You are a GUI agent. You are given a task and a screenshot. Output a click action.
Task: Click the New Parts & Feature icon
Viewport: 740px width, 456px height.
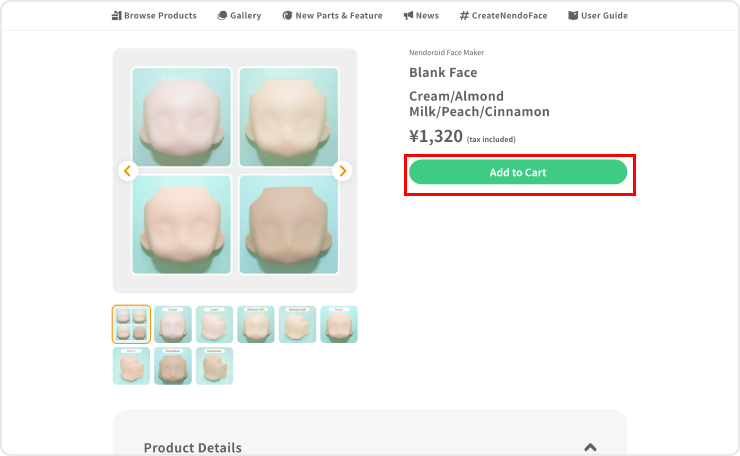tap(287, 16)
